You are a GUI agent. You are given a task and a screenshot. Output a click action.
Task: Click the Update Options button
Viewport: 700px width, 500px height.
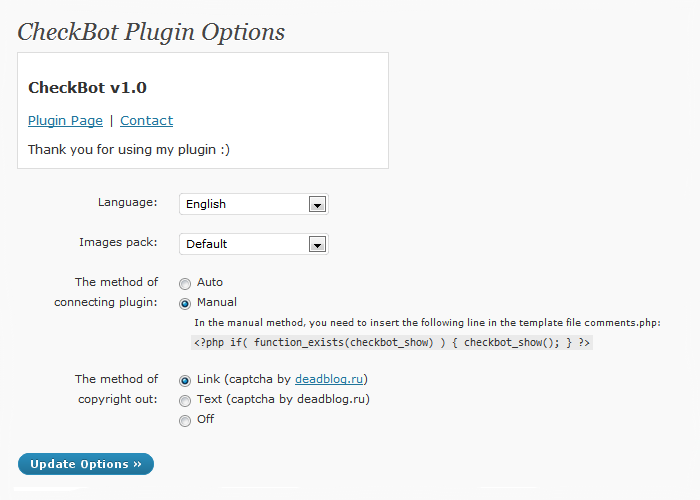tap(86, 464)
